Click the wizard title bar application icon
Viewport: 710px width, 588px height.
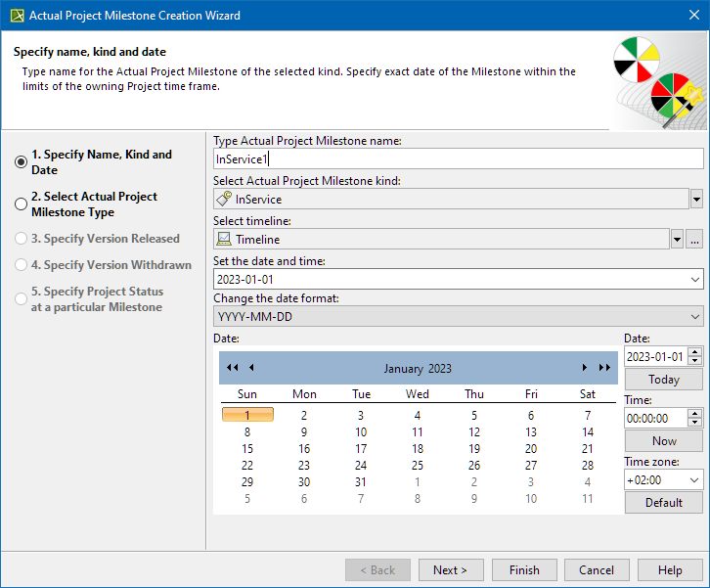click(x=15, y=16)
